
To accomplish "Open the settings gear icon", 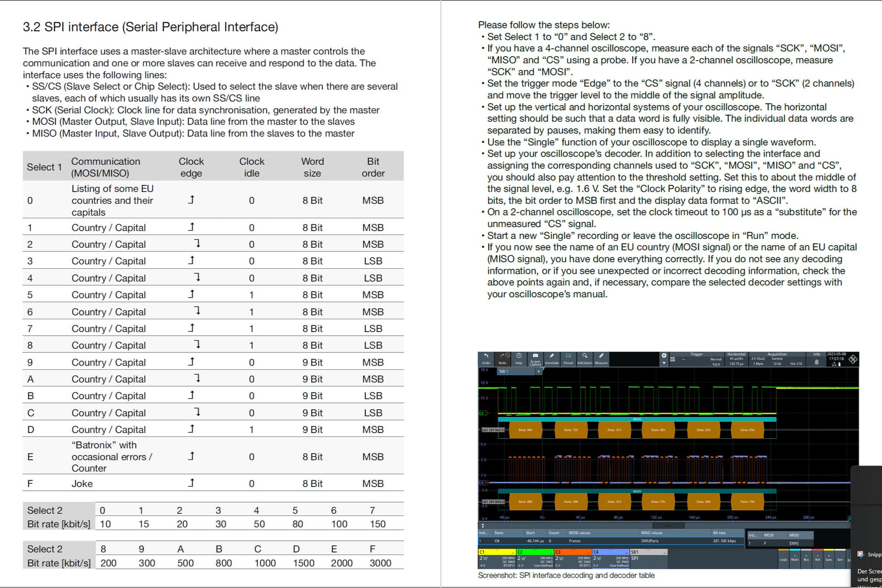I will [x=664, y=355].
